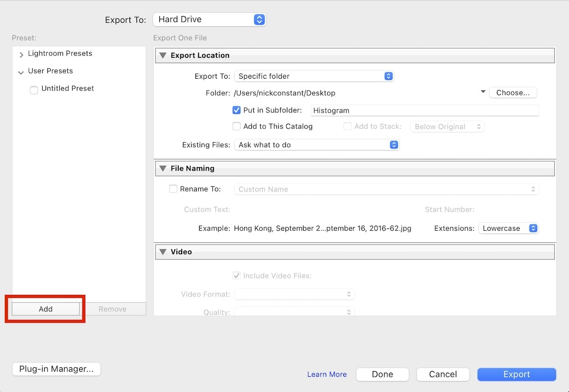The image size is (569, 392).
Task: Click the Export button
Action: [x=516, y=374]
